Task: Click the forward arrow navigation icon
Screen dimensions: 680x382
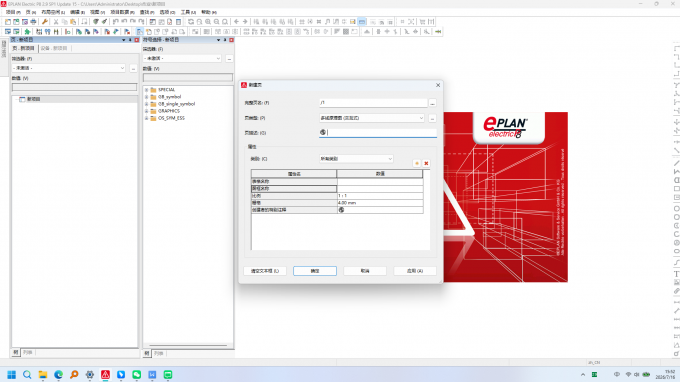Action: pos(245,22)
